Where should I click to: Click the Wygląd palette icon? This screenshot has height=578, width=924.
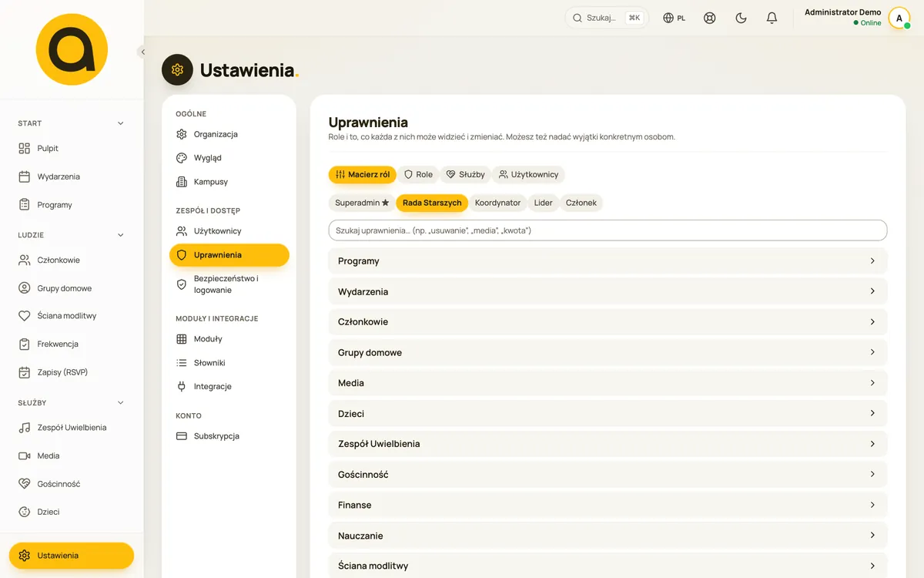182,158
